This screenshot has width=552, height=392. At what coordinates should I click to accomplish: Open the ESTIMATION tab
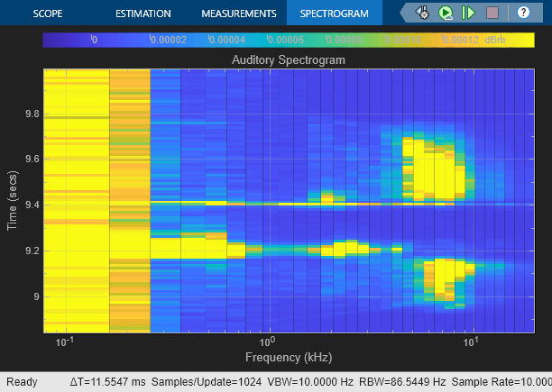coord(143,14)
